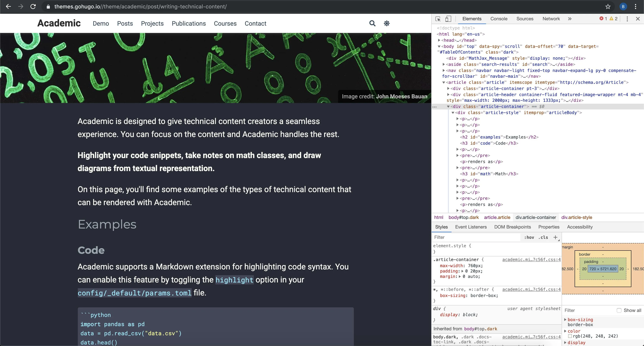Enable the Show all checkbox

619,310
